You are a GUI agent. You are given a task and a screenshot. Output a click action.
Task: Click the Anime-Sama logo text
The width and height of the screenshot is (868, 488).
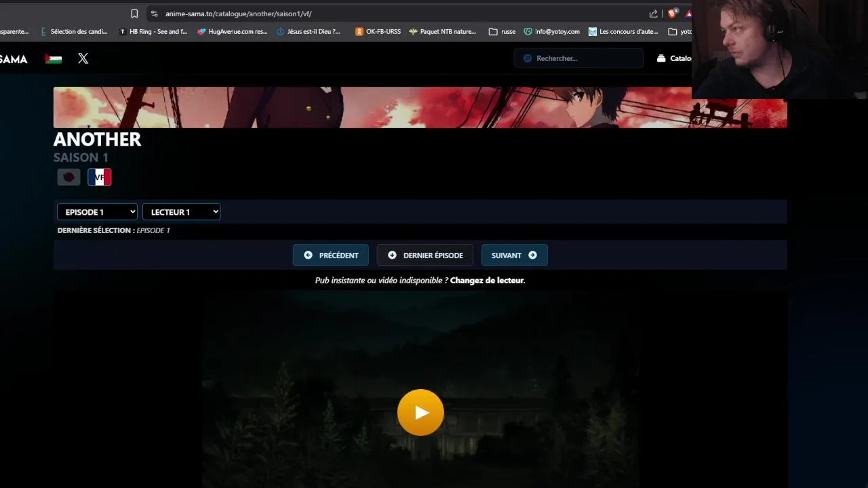point(14,59)
